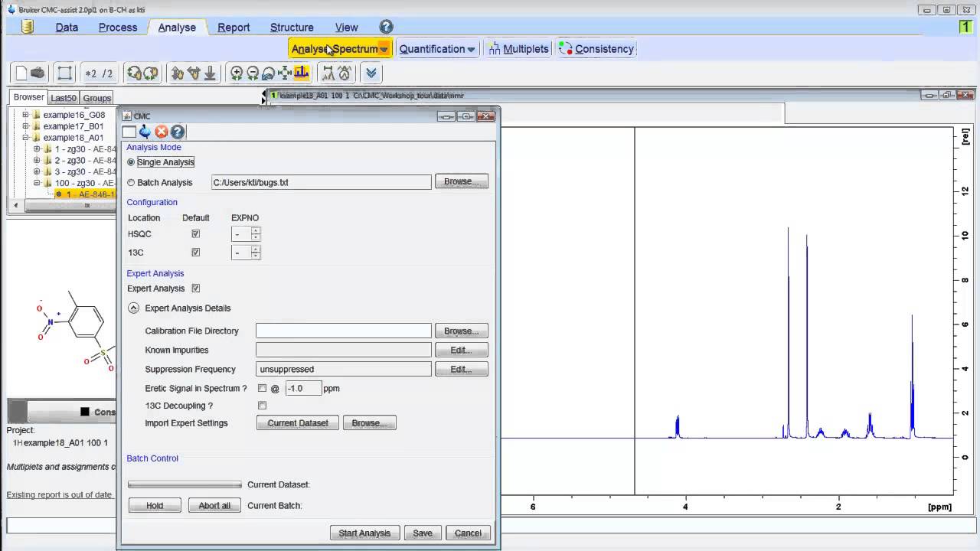Click the zoom out magnifier icon
The image size is (980, 551).
[x=253, y=73]
